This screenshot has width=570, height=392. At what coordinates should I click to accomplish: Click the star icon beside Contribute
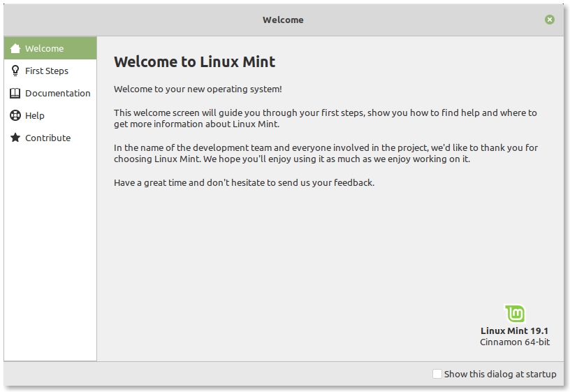click(x=15, y=138)
